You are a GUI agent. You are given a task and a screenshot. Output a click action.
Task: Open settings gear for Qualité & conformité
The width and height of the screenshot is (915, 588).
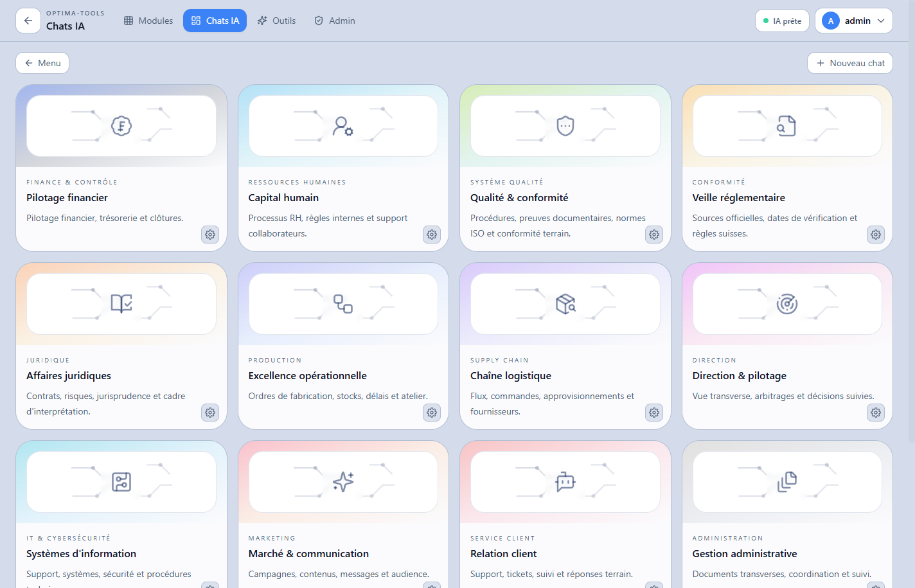tap(654, 235)
